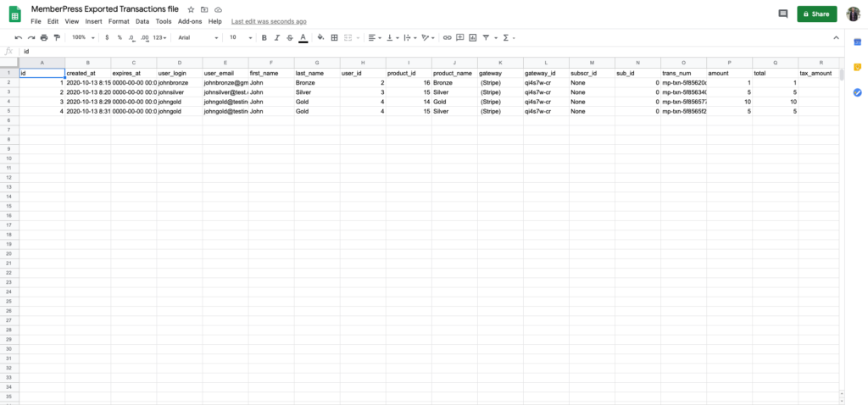Toggle italic formatting
868x405 pixels.
coord(277,37)
